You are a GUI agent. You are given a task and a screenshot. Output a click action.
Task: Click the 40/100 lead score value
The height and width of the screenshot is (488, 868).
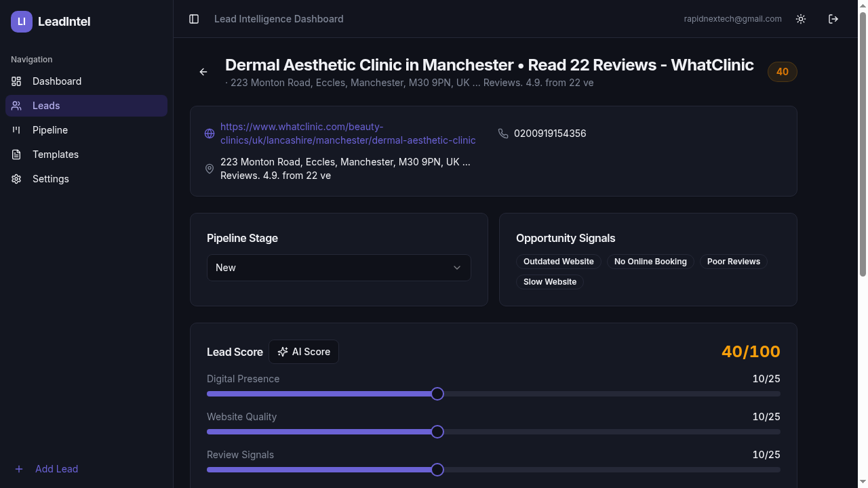pos(751,352)
